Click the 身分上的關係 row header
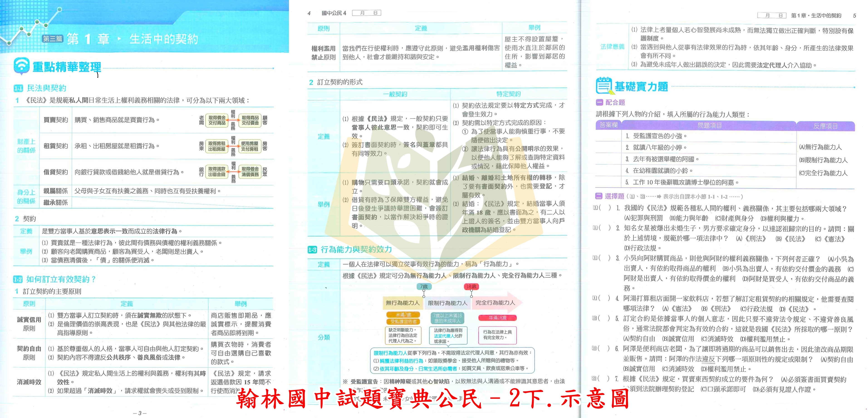The height and width of the screenshot is (418, 868). pyautogui.click(x=26, y=197)
